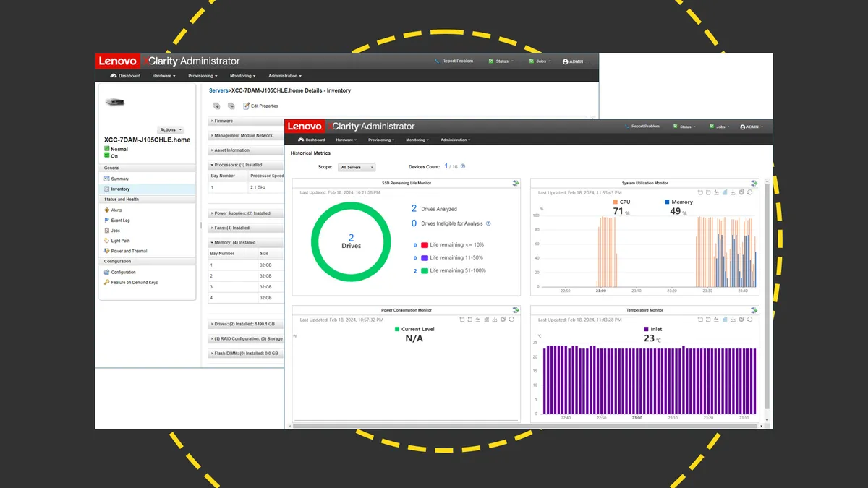Toggle Current Level series in power legend
This screenshot has width=868, height=488.
[414, 329]
